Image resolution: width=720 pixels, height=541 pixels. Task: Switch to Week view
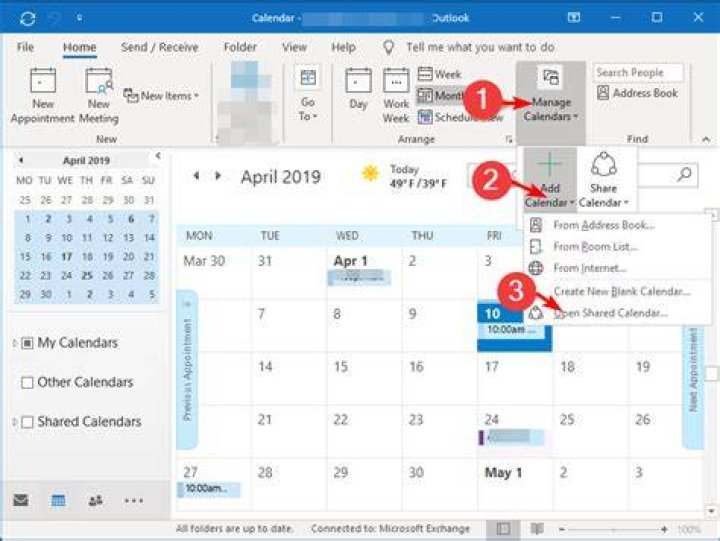click(439, 74)
